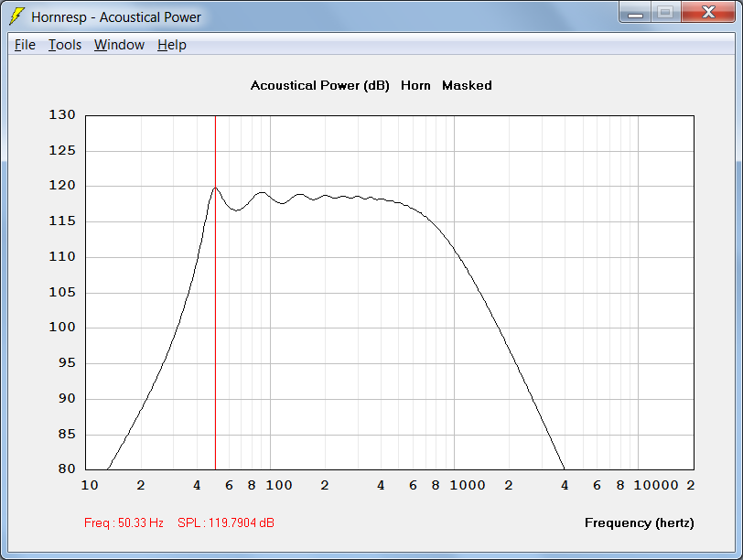Click the 'Acoustical Power (dB)' chart title

tap(320, 86)
